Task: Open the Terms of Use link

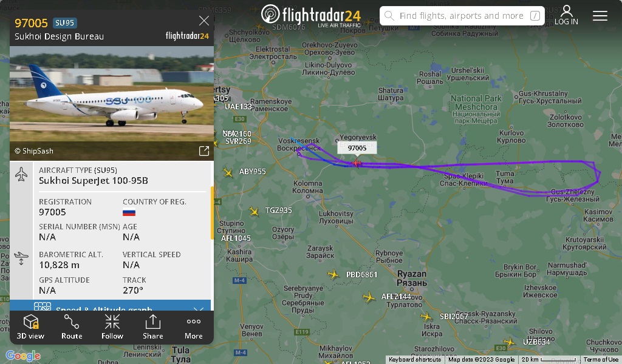Action: [601, 360]
